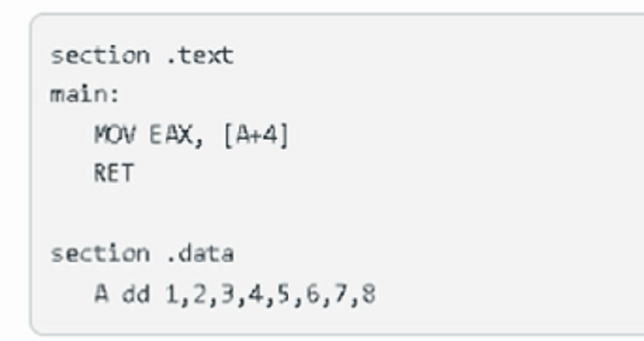Screen dimensions: 644x341
Task: Click the word "section" preceding ".data"
Action: pyautogui.click(x=100, y=253)
